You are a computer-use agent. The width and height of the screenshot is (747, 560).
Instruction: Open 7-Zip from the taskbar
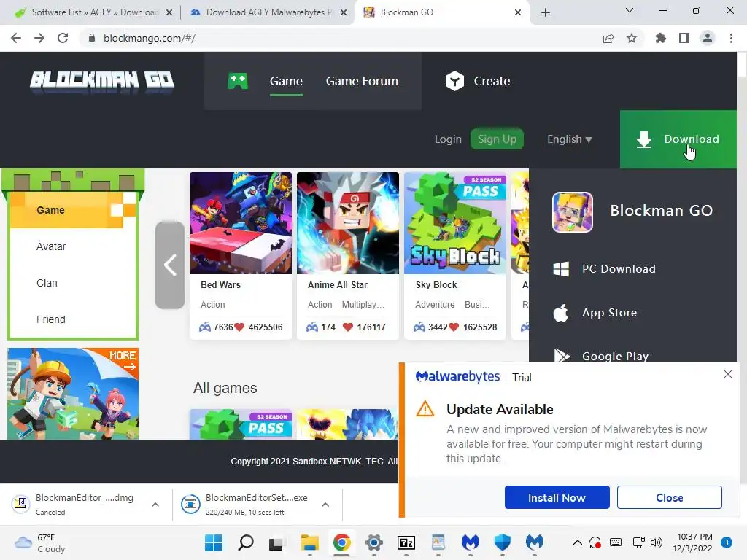tap(406, 542)
